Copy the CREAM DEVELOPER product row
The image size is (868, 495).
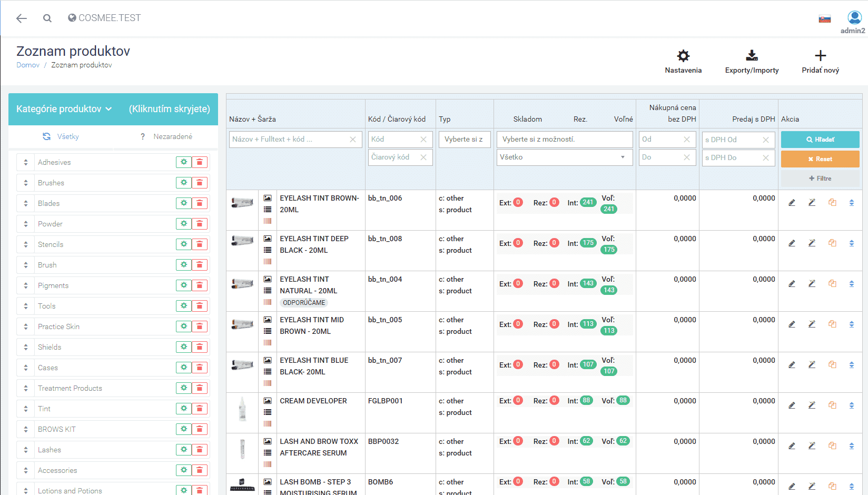[x=832, y=405]
